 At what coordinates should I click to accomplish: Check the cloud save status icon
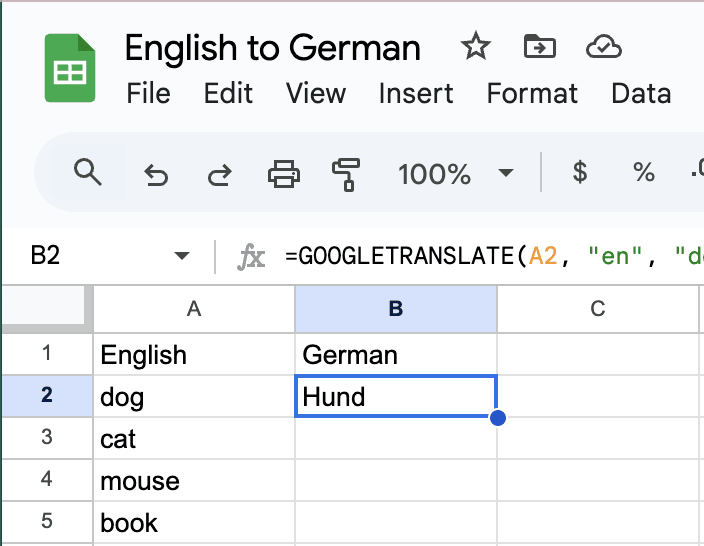(x=604, y=47)
